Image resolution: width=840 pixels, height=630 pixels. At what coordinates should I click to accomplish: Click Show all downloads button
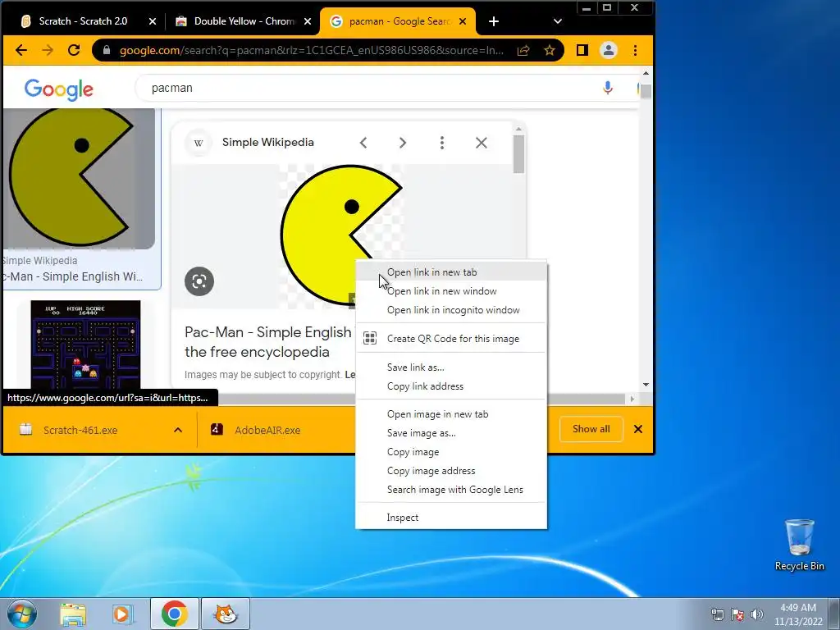[x=591, y=429]
